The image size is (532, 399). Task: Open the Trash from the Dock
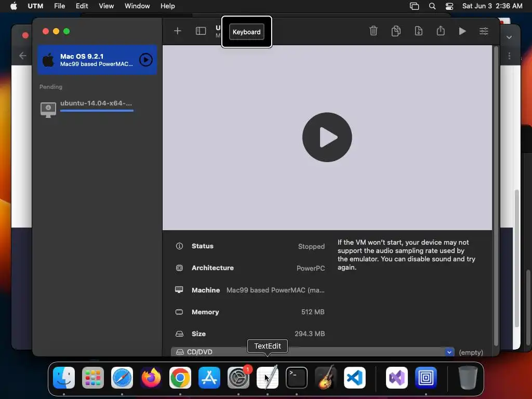[468, 378]
